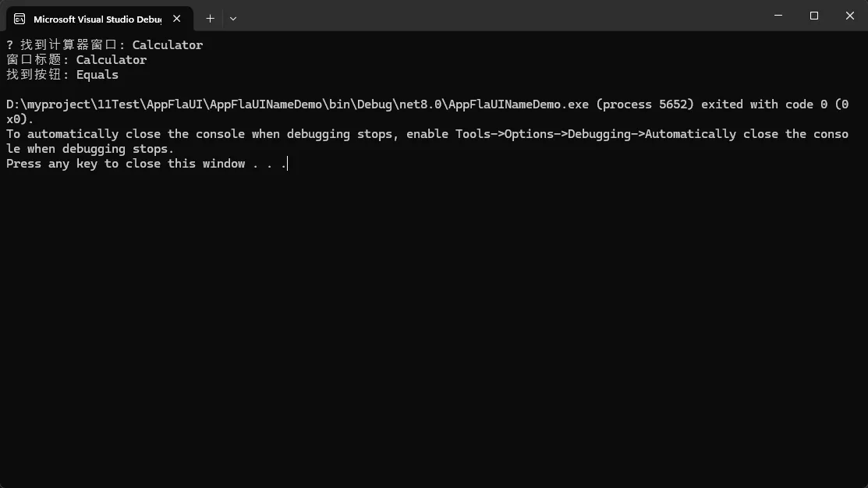Click the question mark starting the first line
Screen dimensions: 868x488
point(9,45)
